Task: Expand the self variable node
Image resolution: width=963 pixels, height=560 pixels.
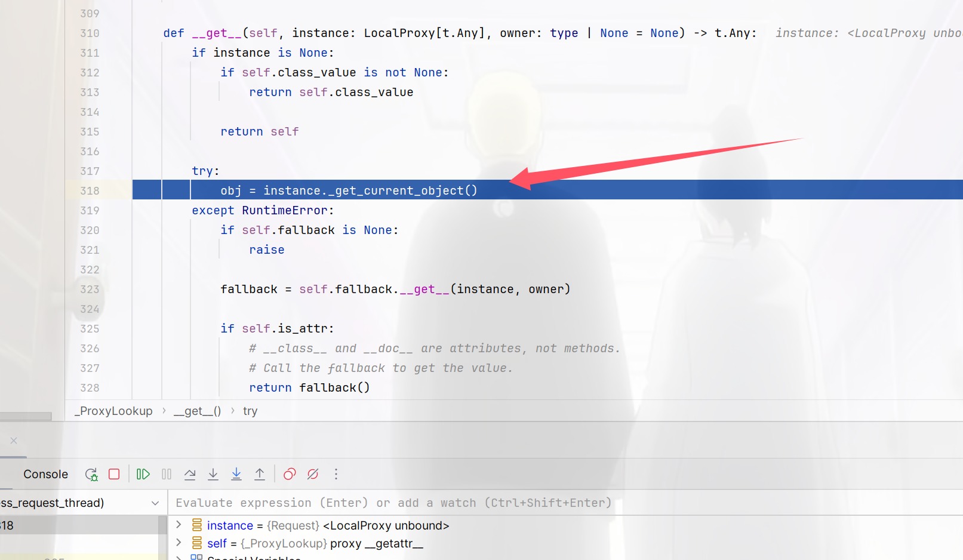Action: pos(179,543)
